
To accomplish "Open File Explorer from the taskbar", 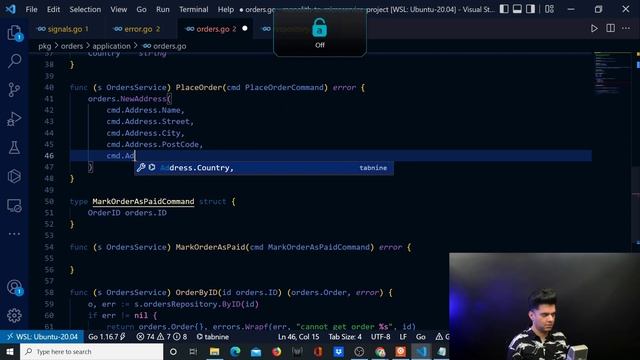I will click(x=214, y=351).
